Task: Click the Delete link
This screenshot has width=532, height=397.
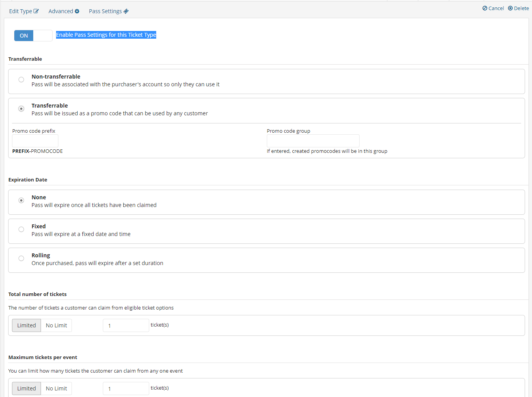Action: [x=518, y=8]
